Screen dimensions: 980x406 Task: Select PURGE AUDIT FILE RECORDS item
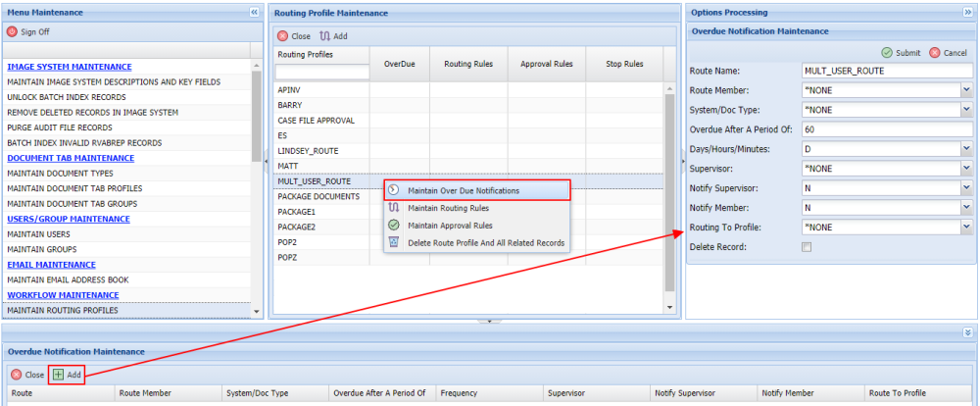pyautogui.click(x=126, y=127)
